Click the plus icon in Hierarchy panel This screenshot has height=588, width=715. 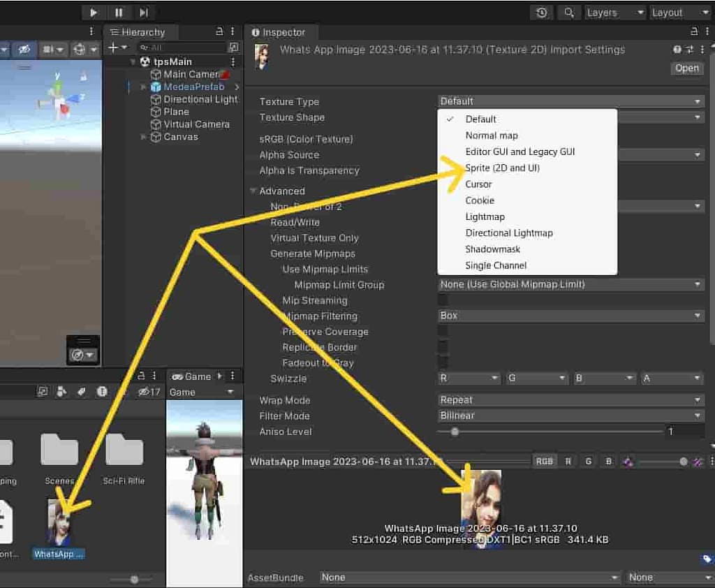[x=113, y=47]
